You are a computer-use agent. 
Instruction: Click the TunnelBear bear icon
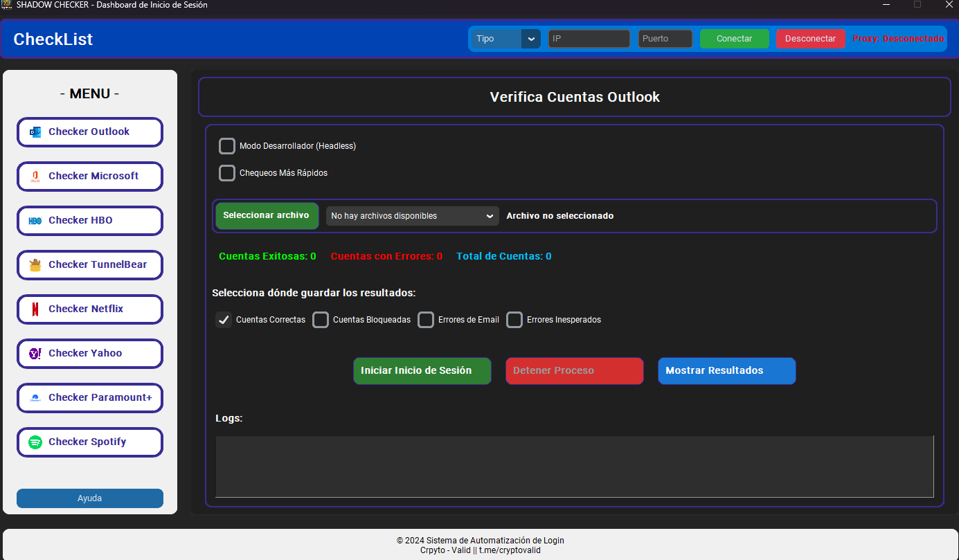coord(34,264)
